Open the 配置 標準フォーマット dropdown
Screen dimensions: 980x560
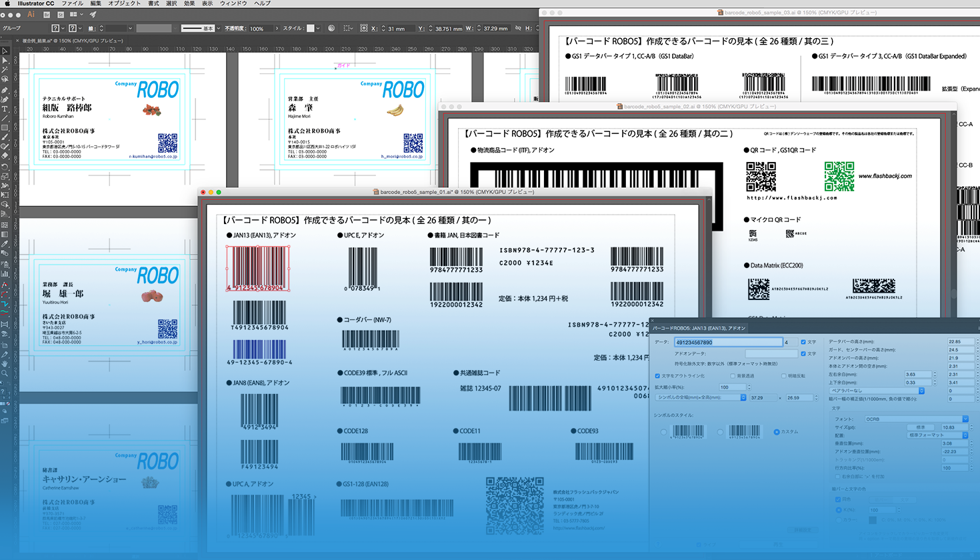tap(937, 435)
